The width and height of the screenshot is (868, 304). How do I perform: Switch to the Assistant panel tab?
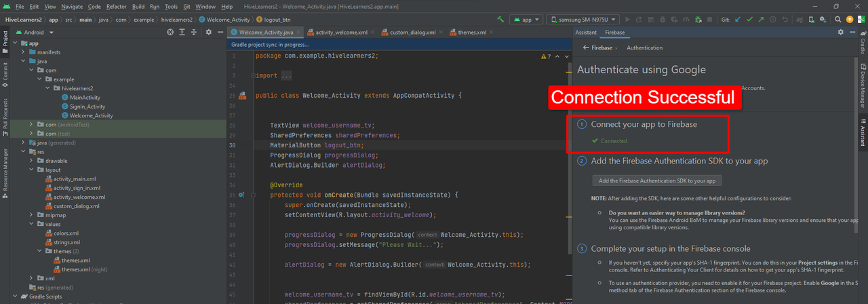pyautogui.click(x=586, y=32)
